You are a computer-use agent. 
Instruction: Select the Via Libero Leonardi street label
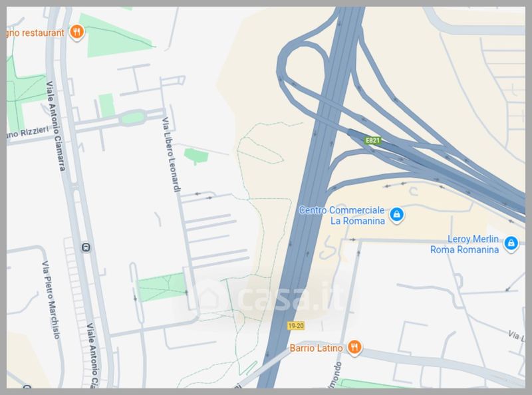point(172,154)
